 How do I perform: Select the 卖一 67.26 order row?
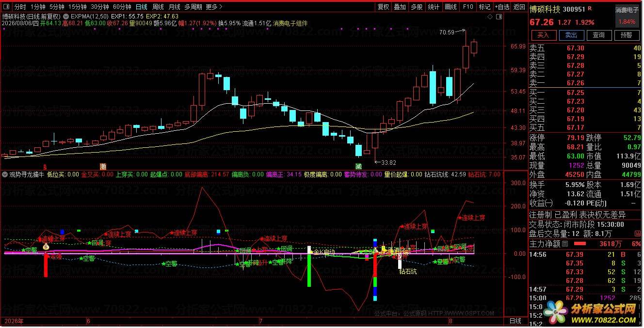coord(585,83)
